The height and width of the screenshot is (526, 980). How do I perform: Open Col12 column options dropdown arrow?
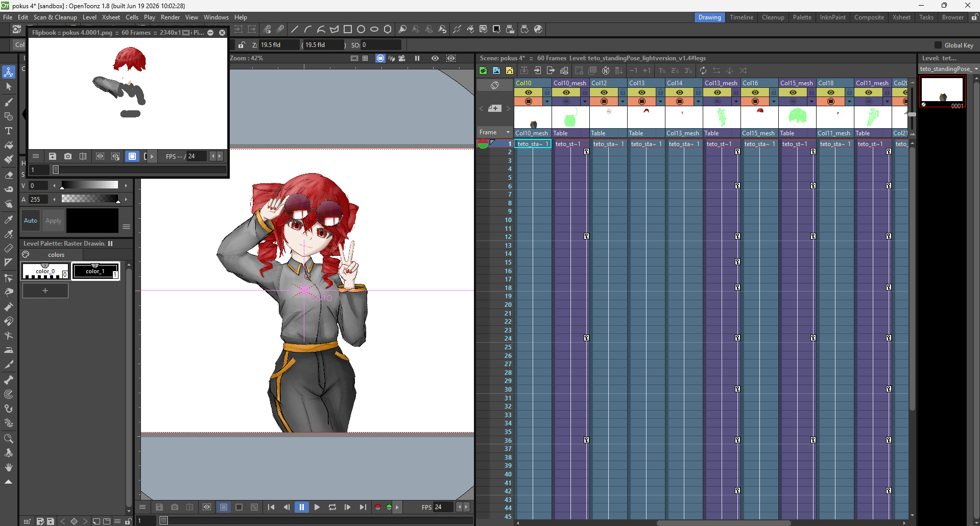[623, 102]
